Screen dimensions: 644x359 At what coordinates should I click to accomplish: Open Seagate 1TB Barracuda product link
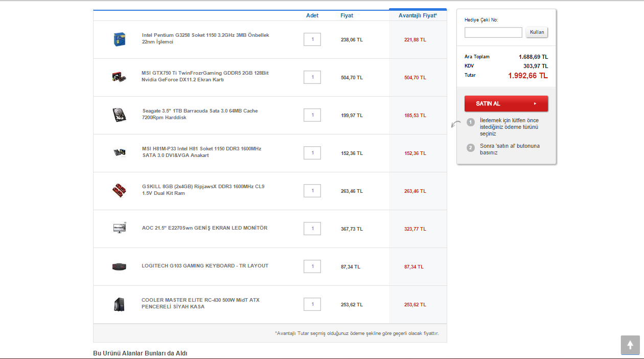click(x=200, y=114)
